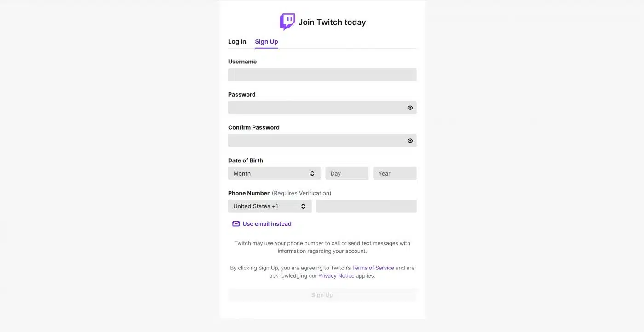The image size is (644, 332).
Task: Click the phone number input field
Action: click(x=366, y=206)
